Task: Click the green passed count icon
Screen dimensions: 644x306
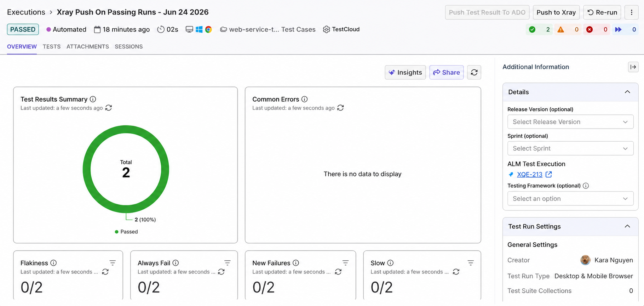Action: [x=532, y=29]
